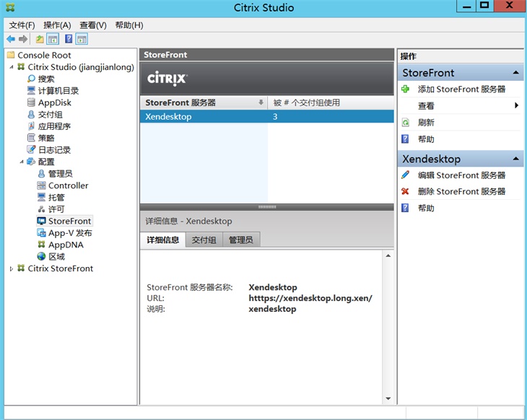Click the 刷新 action text

pyautogui.click(x=426, y=122)
